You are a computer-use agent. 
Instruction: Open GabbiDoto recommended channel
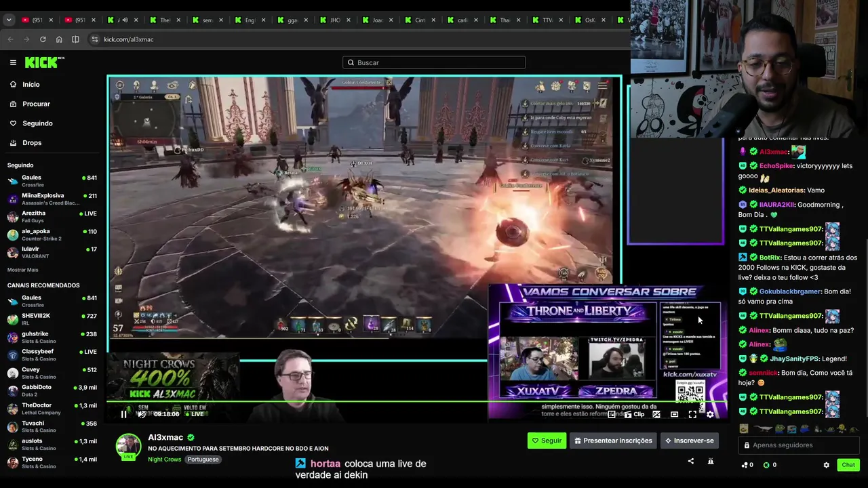point(52,390)
